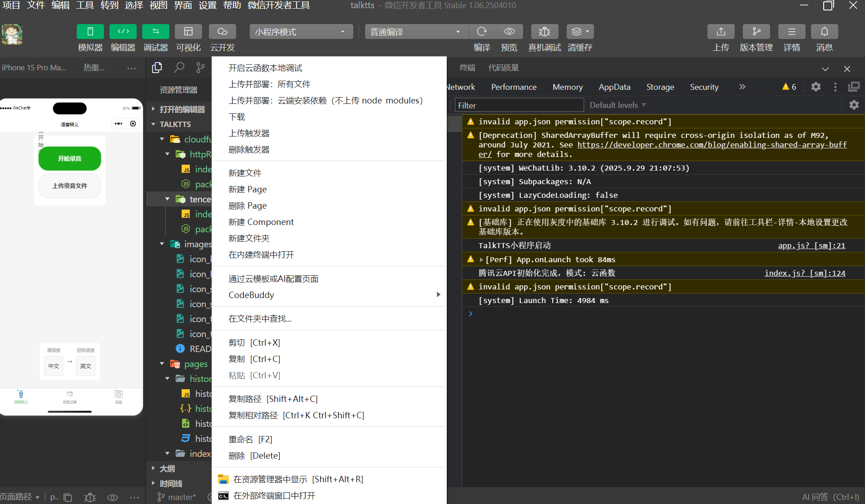This screenshot has width=865, height=504.
Task: Open the 工具 menu in the menu bar
Action: tap(85, 5)
